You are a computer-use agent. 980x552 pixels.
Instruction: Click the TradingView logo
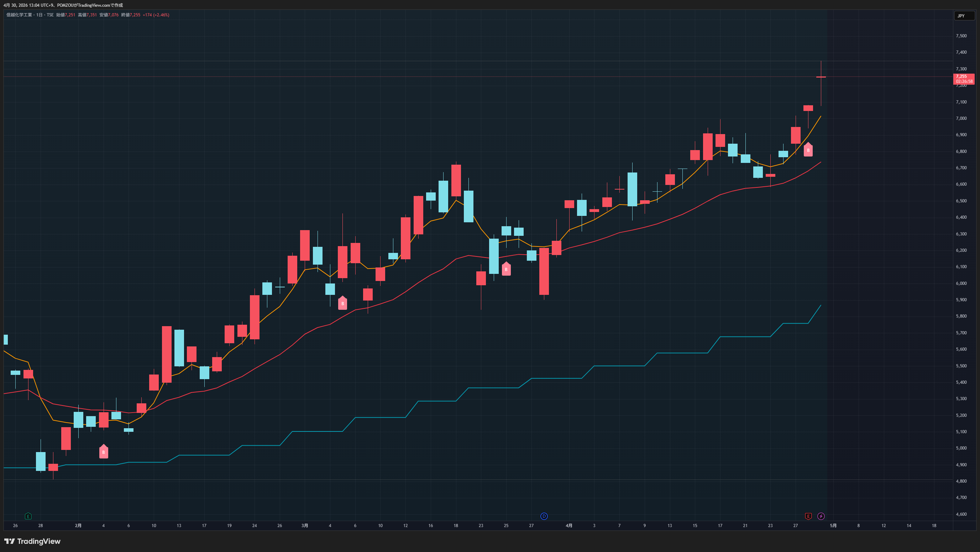click(32, 541)
